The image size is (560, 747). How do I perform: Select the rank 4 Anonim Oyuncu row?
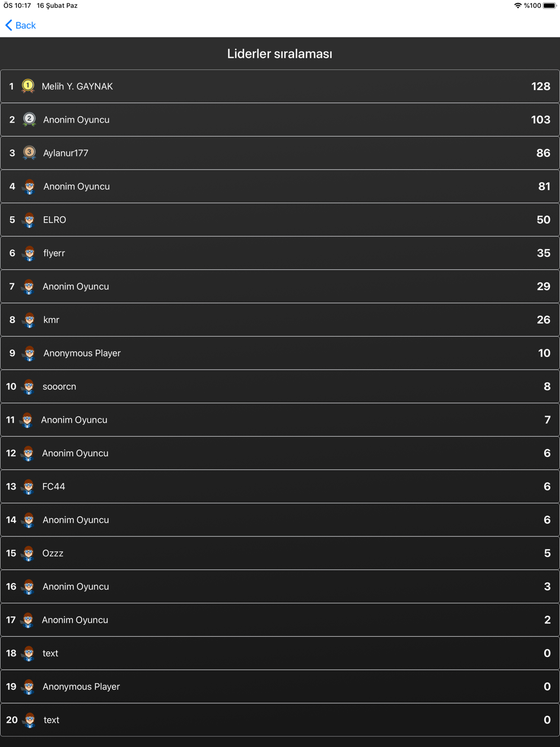(x=280, y=186)
